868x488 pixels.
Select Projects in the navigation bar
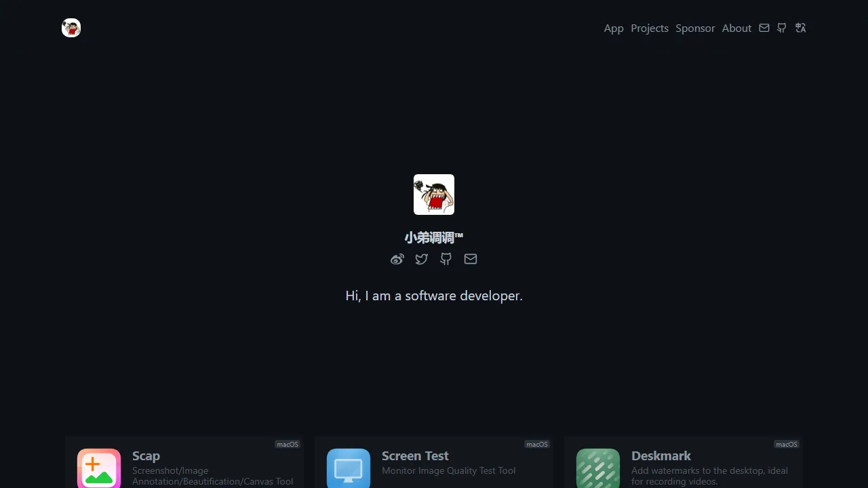pyautogui.click(x=649, y=28)
